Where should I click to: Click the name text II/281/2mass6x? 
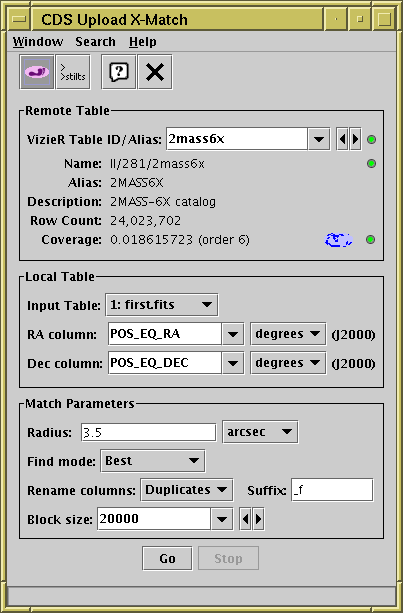click(x=157, y=163)
